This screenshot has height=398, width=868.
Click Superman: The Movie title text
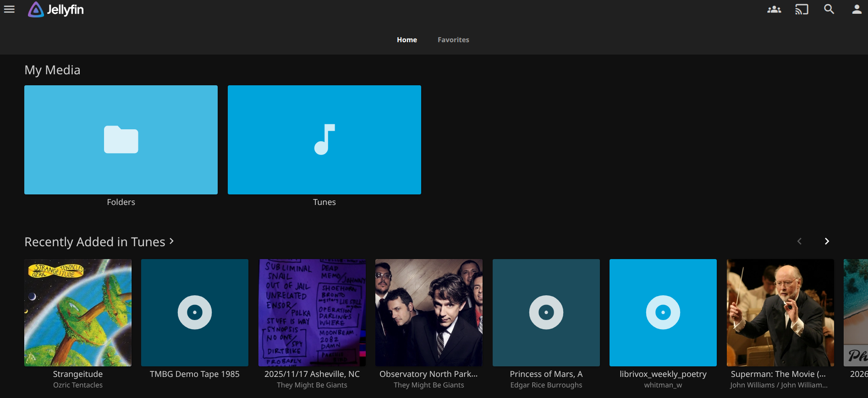coord(778,374)
